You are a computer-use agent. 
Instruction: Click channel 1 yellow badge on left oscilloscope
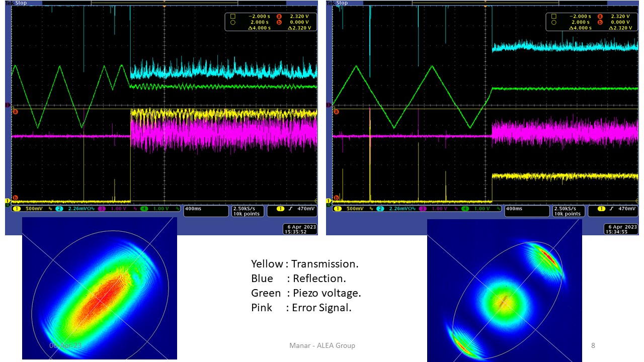coord(16,209)
